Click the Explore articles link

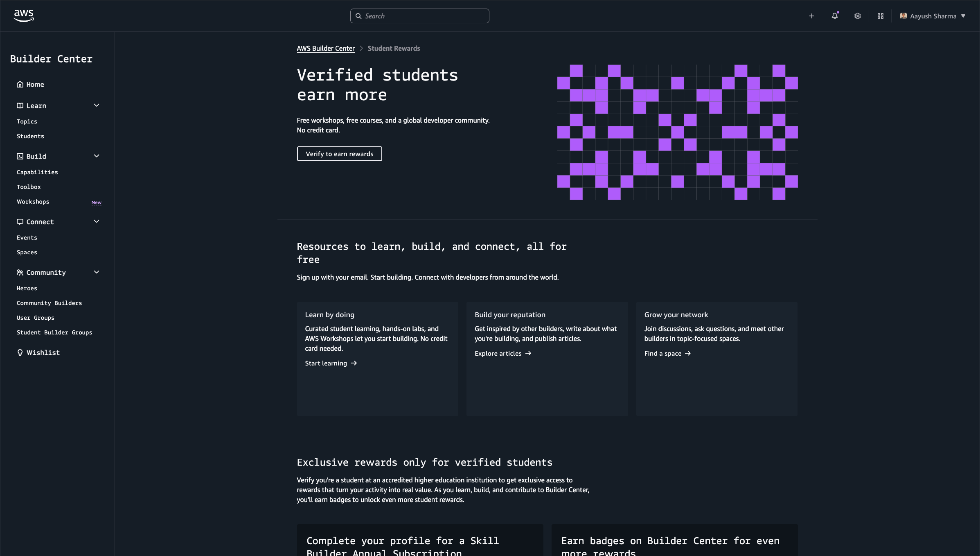(503, 353)
